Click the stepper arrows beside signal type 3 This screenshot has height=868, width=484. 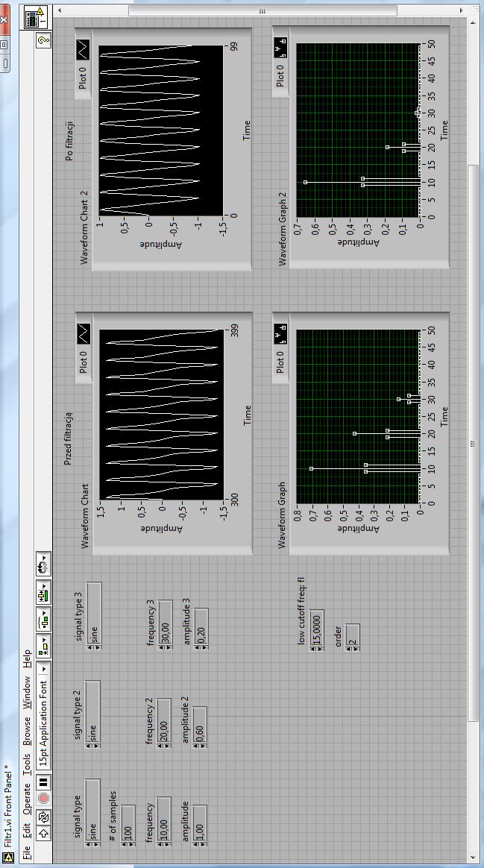tap(94, 648)
